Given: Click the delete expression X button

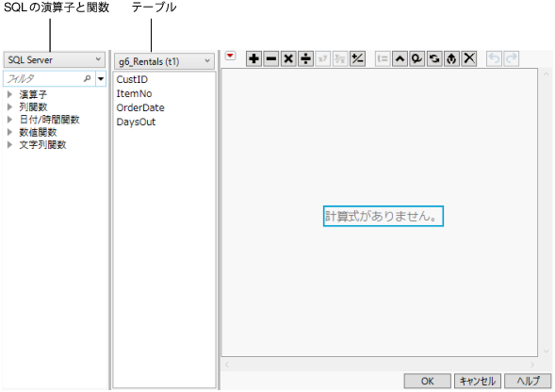Looking at the screenshot, I should 469,58.
